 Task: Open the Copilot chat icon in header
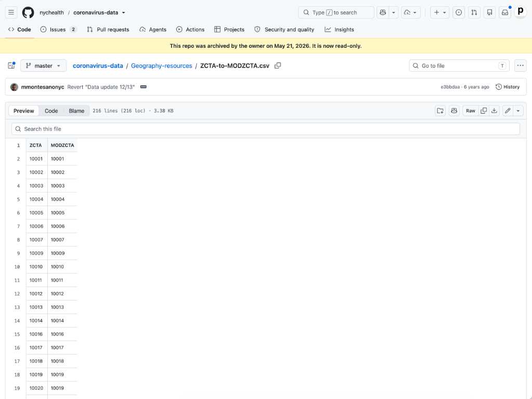tap(383, 12)
